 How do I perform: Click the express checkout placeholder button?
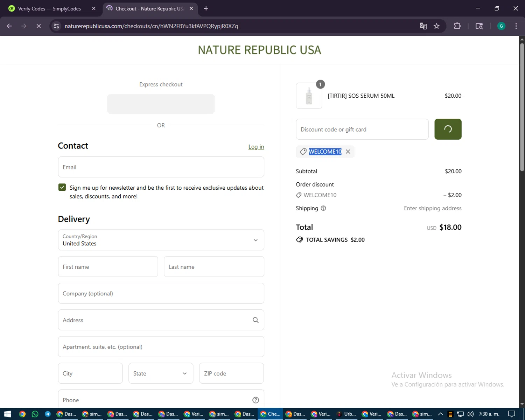click(161, 104)
